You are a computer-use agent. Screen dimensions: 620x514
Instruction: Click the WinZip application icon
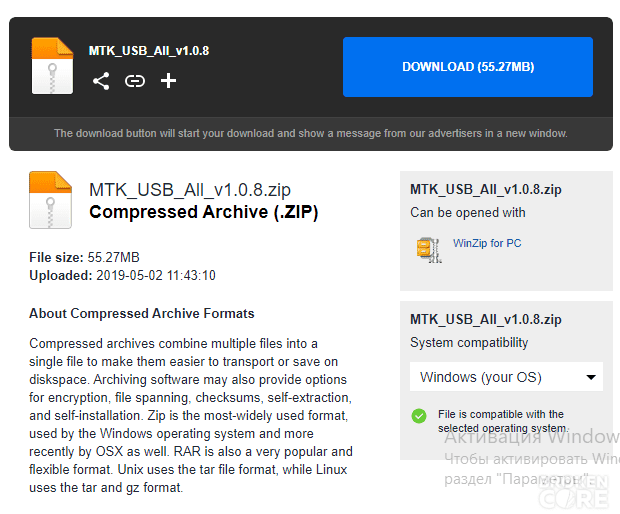429,250
